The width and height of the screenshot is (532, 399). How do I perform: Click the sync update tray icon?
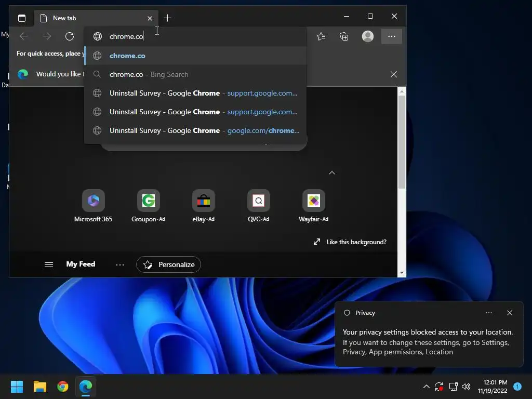pyautogui.click(x=439, y=387)
